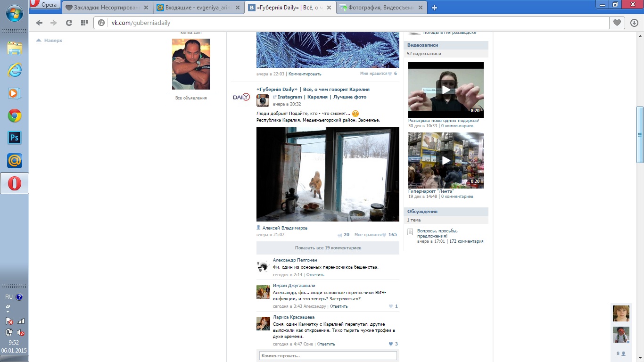This screenshot has height=362, width=644.
Task: Reload the page with the refresh icon
Action: click(69, 23)
